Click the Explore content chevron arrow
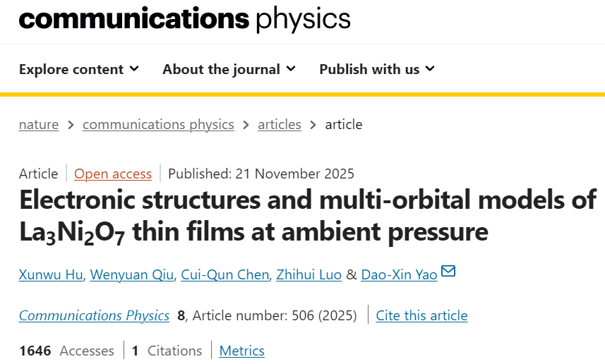605x364 pixels. point(134,69)
